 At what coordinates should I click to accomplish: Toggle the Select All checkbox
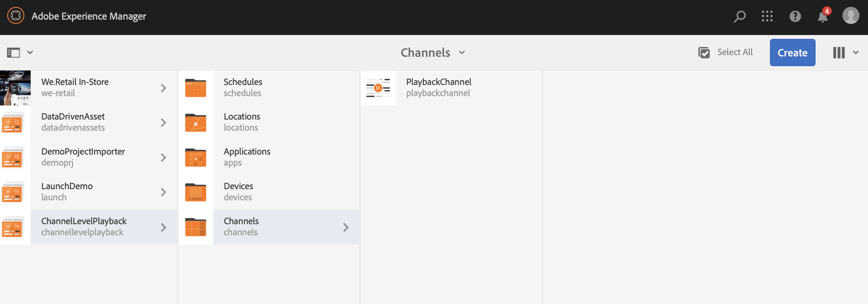[x=704, y=53]
